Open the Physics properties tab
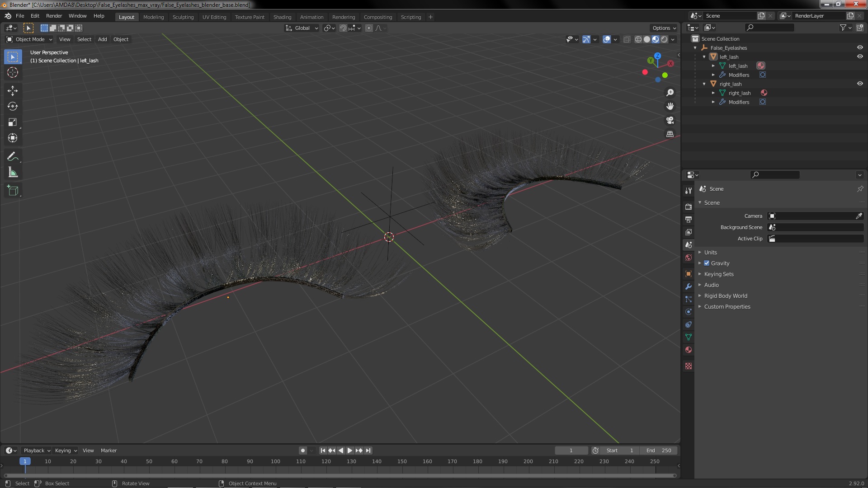 pos(689,312)
